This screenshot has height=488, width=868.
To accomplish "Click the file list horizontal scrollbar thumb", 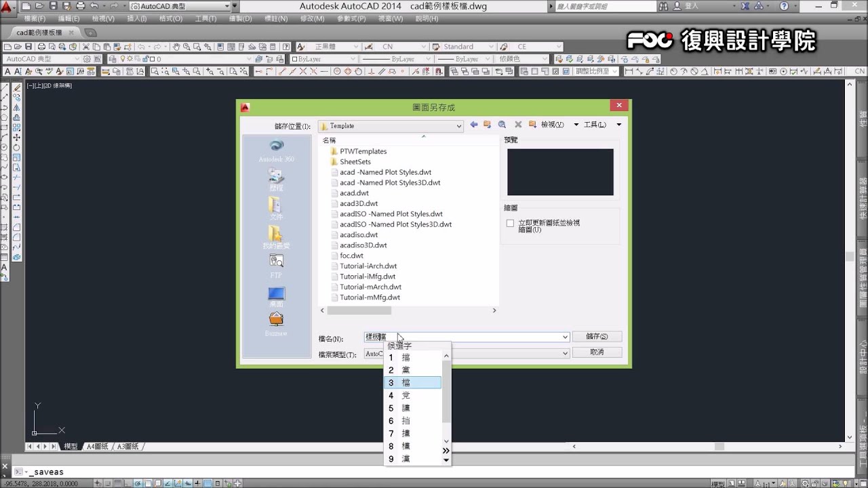I will (359, 310).
